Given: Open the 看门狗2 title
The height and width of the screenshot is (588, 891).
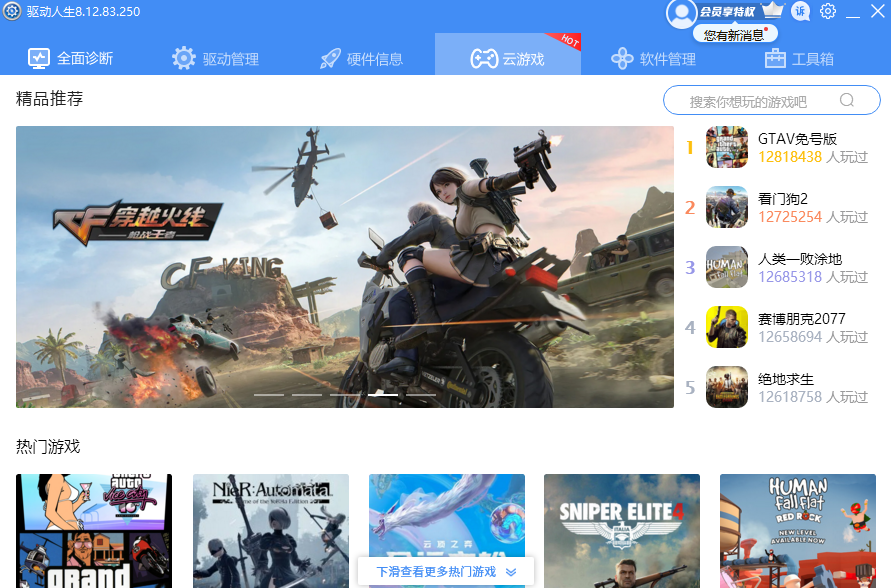Looking at the screenshot, I should (782, 199).
